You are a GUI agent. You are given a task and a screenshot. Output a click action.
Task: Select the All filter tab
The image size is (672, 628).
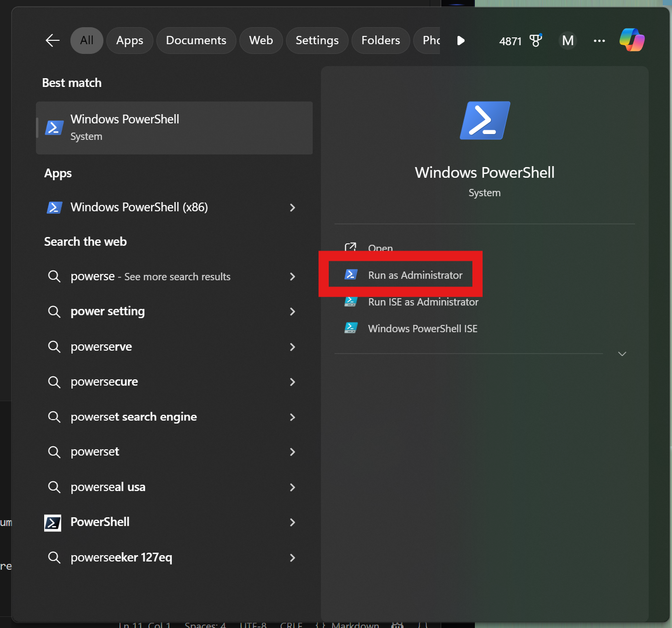87,40
